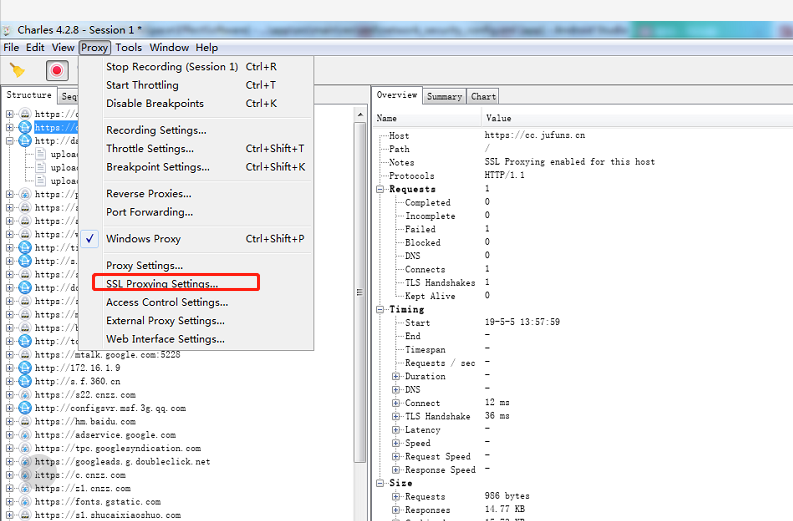Click the Protocols value HTTP/1.1
The height and width of the screenshot is (521, 793).
tap(504, 175)
